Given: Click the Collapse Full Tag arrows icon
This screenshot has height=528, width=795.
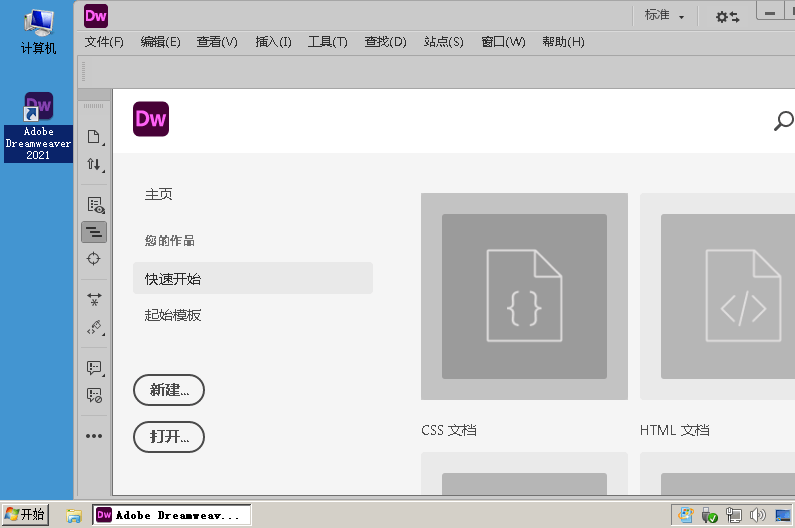Looking at the screenshot, I should [94, 299].
